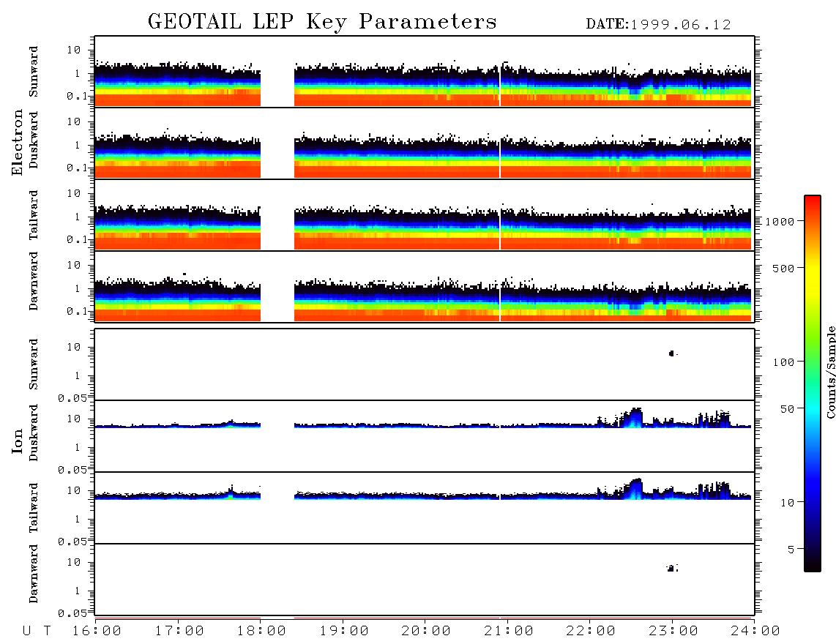Click the Electron Duskward panel label
This screenshot has height=644, width=836.
click(x=34, y=140)
